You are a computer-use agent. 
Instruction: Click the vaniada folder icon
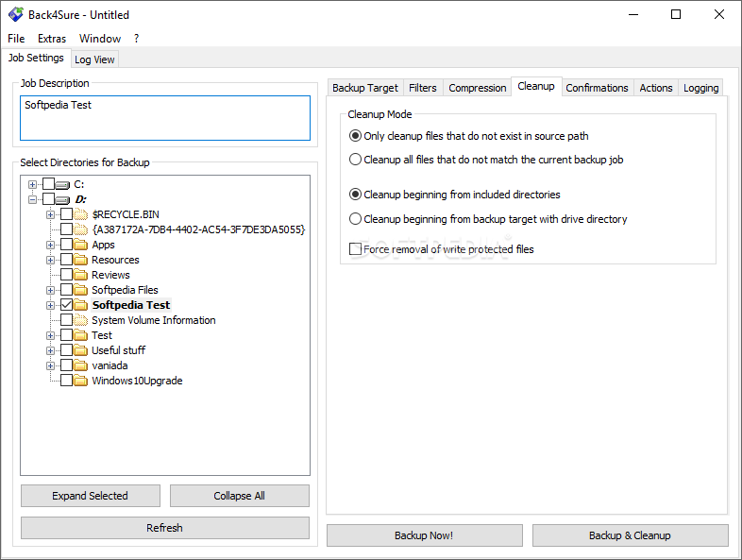[81, 365]
